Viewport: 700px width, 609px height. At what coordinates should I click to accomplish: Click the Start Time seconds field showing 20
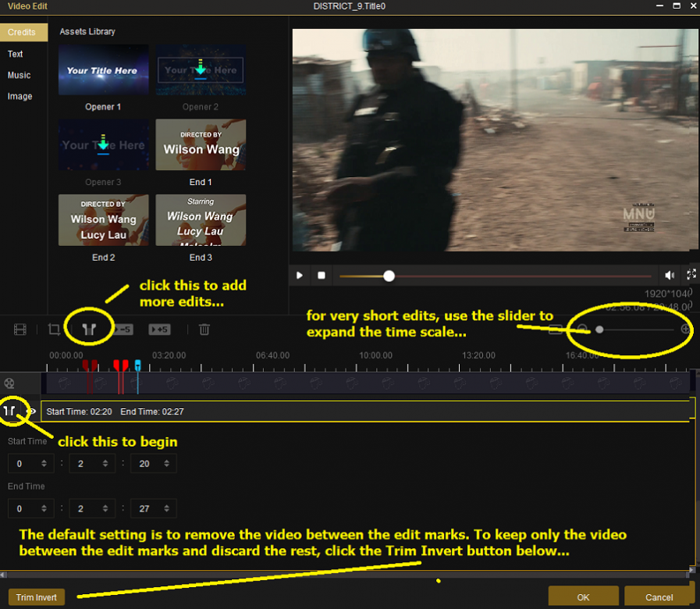[x=153, y=463]
